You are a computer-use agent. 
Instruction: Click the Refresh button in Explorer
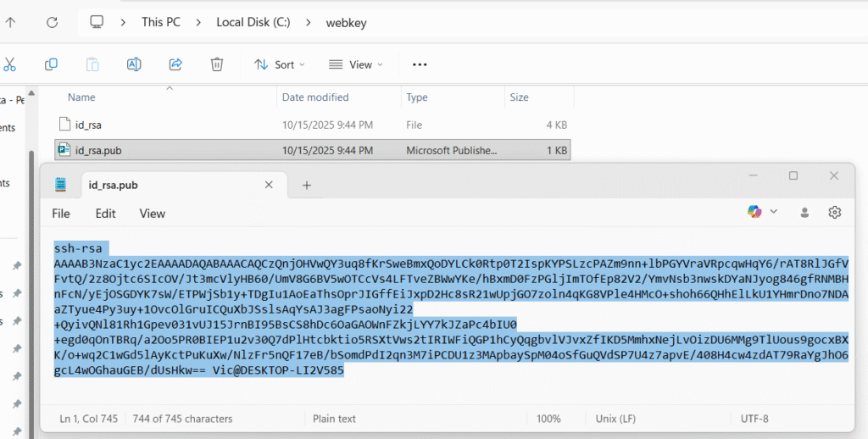point(52,22)
